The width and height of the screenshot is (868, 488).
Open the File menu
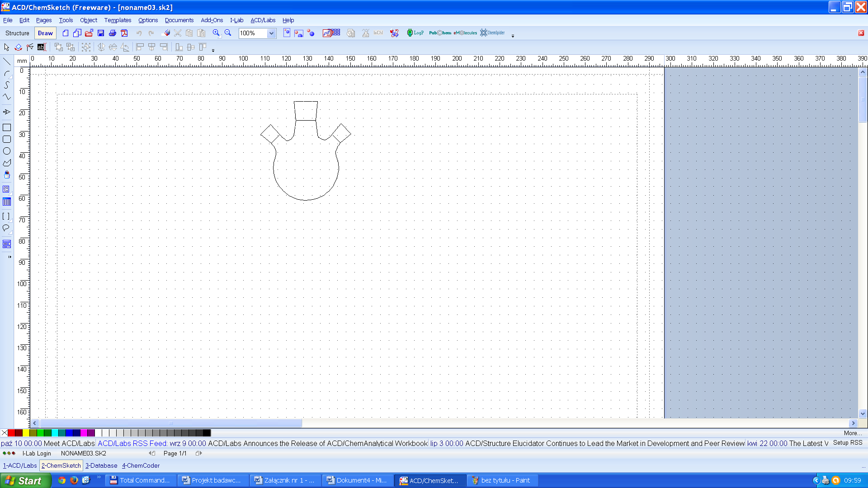click(8, 20)
